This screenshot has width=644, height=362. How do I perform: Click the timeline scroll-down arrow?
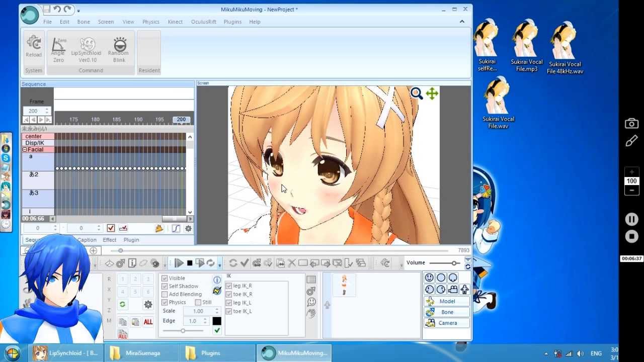[190, 212]
